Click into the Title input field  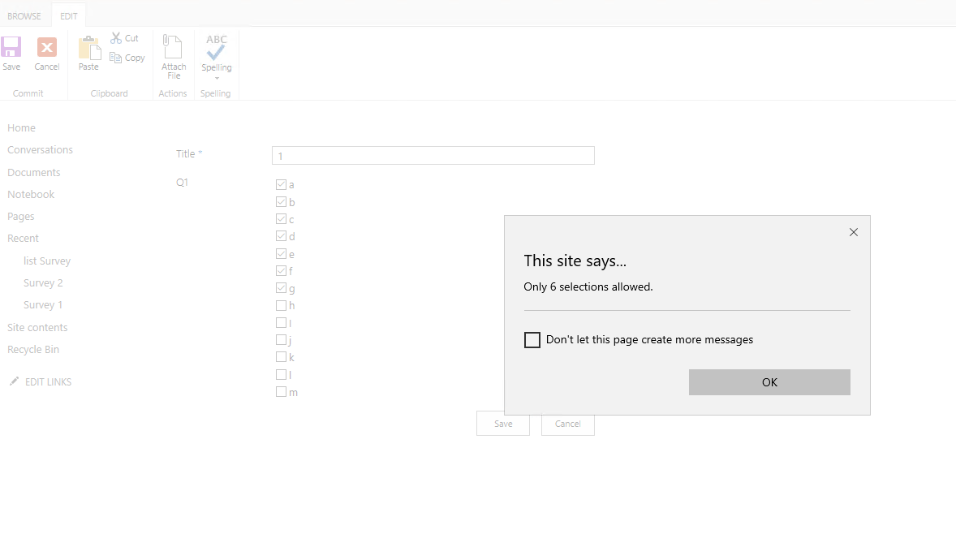click(x=433, y=156)
